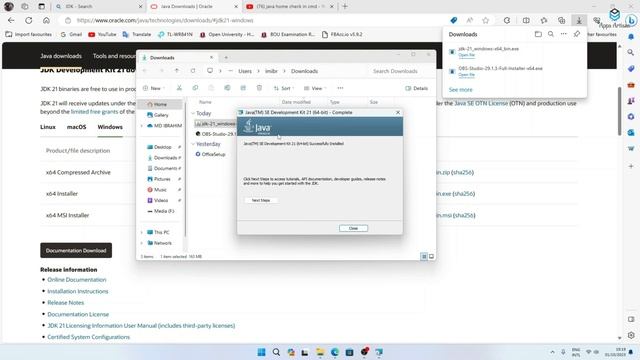
Task: Open YouTube favourites bookmark
Action: (x=102, y=35)
